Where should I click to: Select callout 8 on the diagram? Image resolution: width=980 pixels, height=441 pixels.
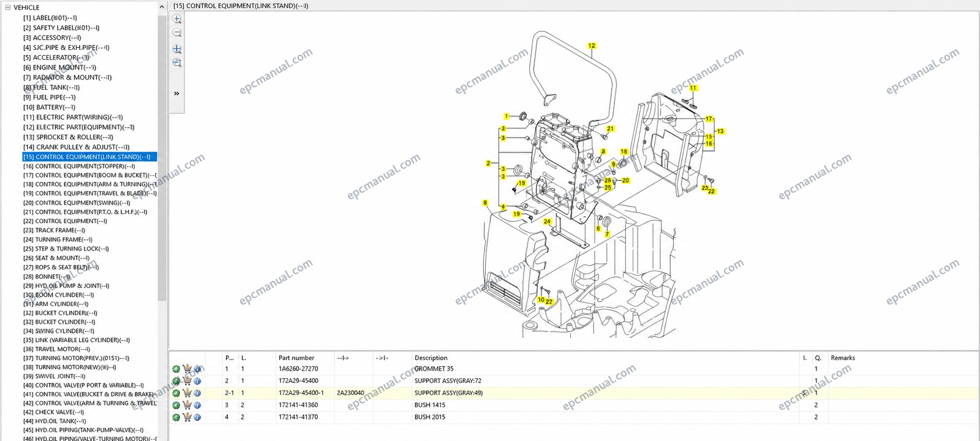tap(485, 203)
